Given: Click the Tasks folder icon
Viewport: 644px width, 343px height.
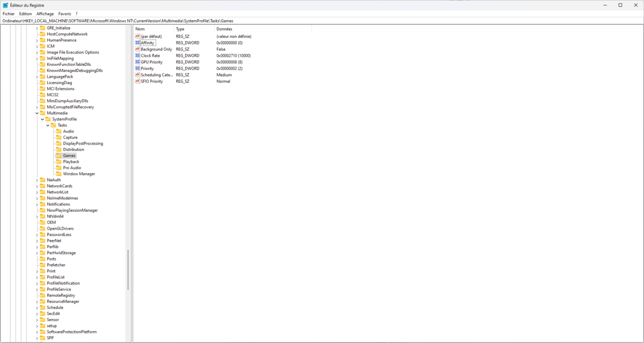Looking at the screenshot, I should point(53,125).
